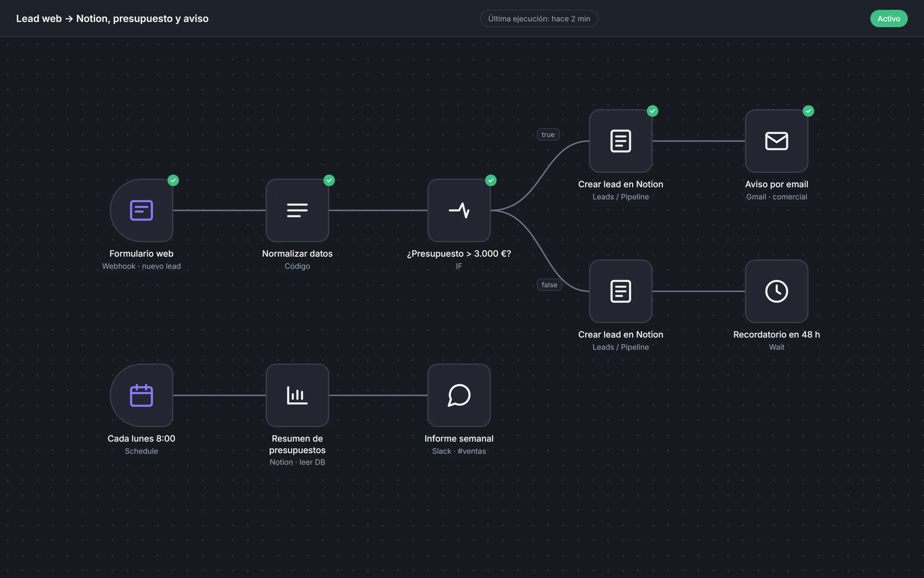Click the Activo workflow status button
The height and width of the screenshot is (578, 924).
888,19
